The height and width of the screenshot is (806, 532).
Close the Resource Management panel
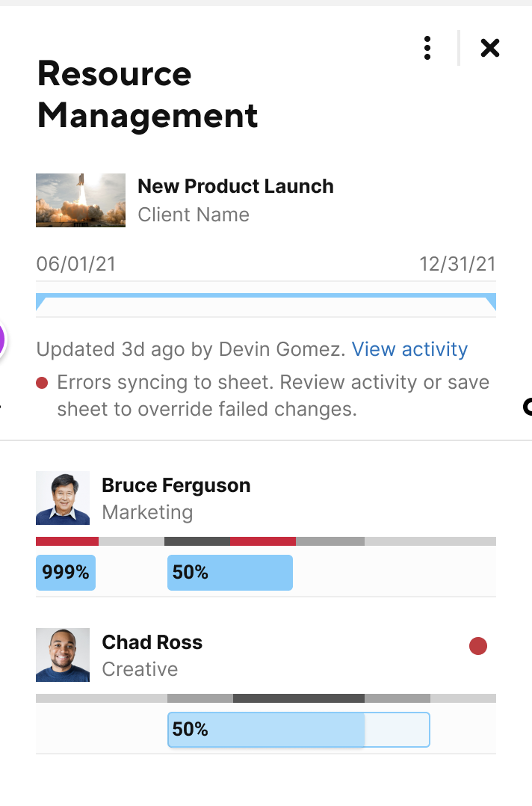point(489,49)
